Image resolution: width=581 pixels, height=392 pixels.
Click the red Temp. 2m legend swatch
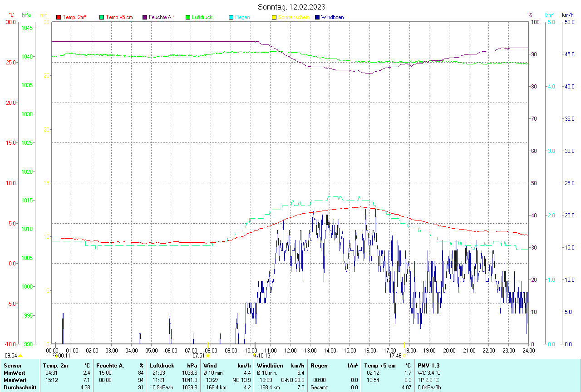(x=59, y=17)
